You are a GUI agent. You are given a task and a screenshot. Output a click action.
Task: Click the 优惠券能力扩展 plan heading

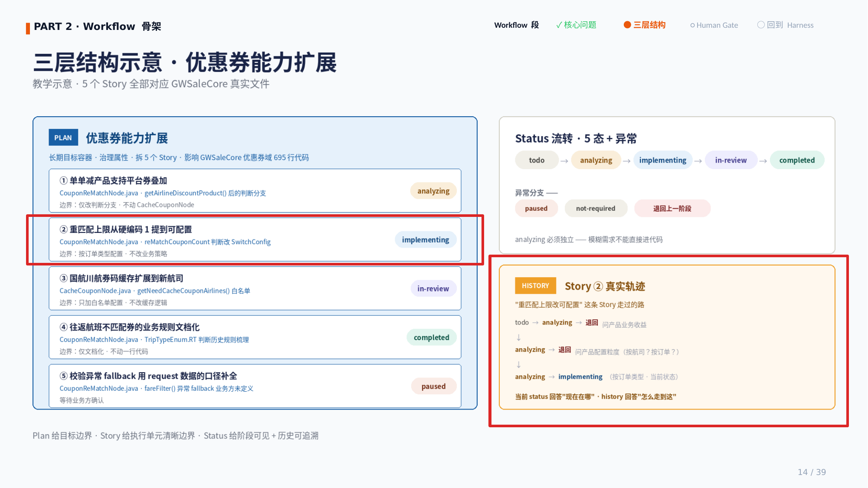(x=127, y=138)
